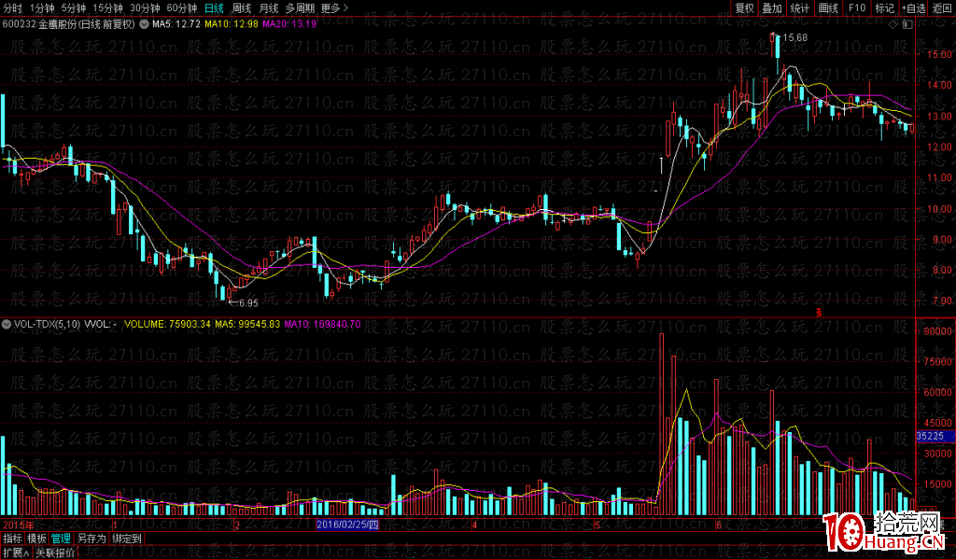Click the 2015年 timeline label
This screenshot has width=956, height=560.
(x=19, y=525)
